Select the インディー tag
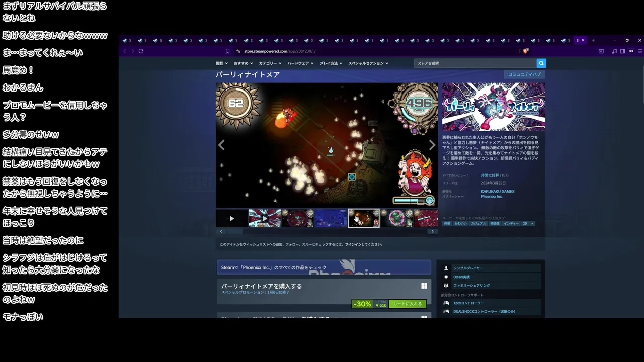644x362 pixels. (x=511, y=223)
